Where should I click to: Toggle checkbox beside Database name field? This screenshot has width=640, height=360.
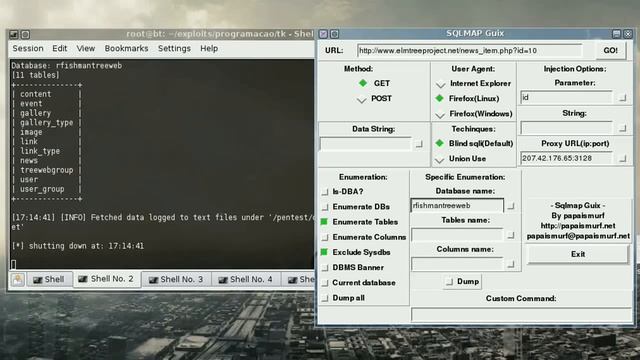point(510,206)
